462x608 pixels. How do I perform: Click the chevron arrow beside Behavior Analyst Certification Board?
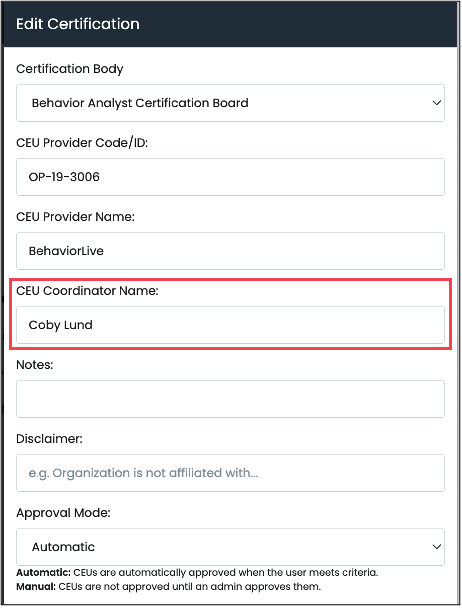coord(437,103)
